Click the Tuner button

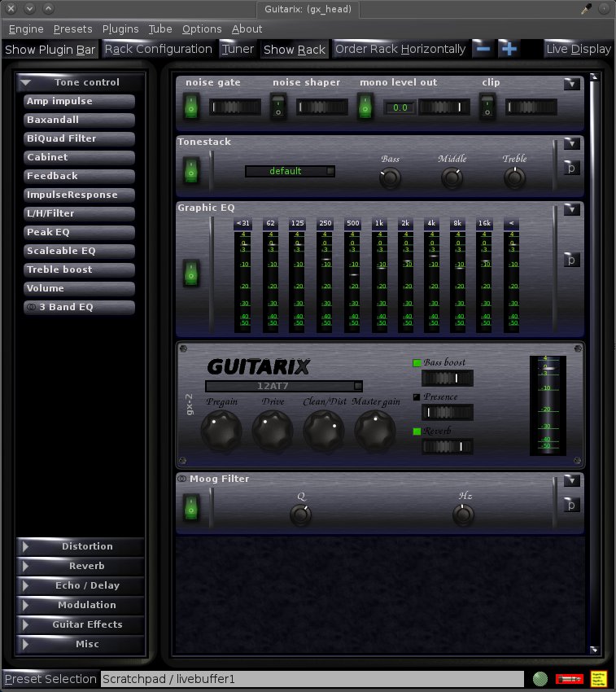click(238, 49)
